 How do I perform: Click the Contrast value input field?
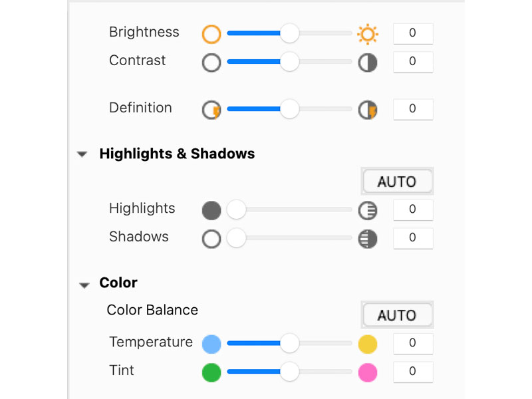(412, 62)
